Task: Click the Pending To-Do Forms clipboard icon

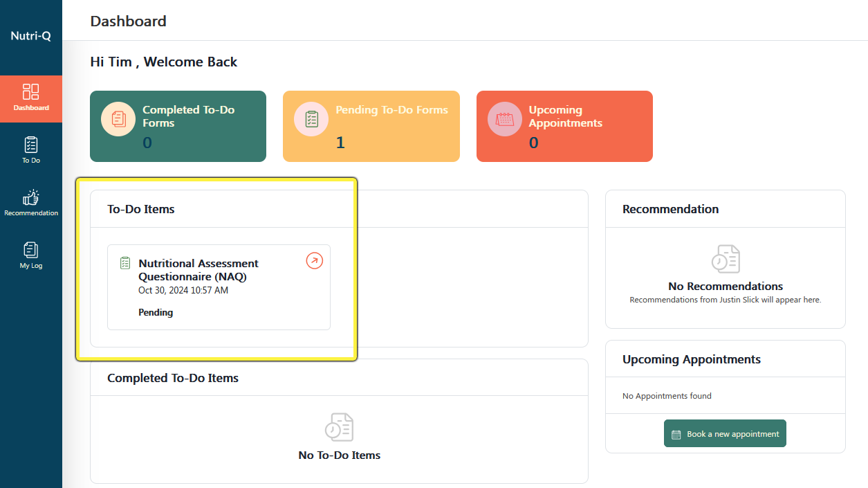Action: [x=311, y=119]
